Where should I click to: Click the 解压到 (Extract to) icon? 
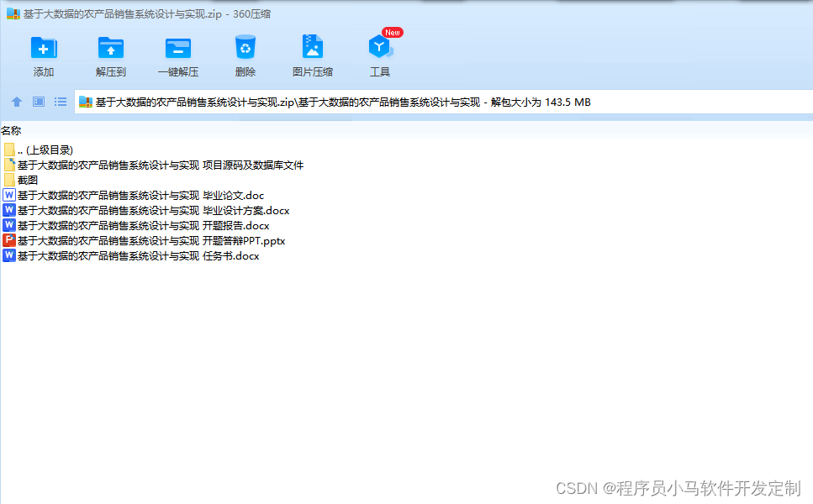pos(110,48)
